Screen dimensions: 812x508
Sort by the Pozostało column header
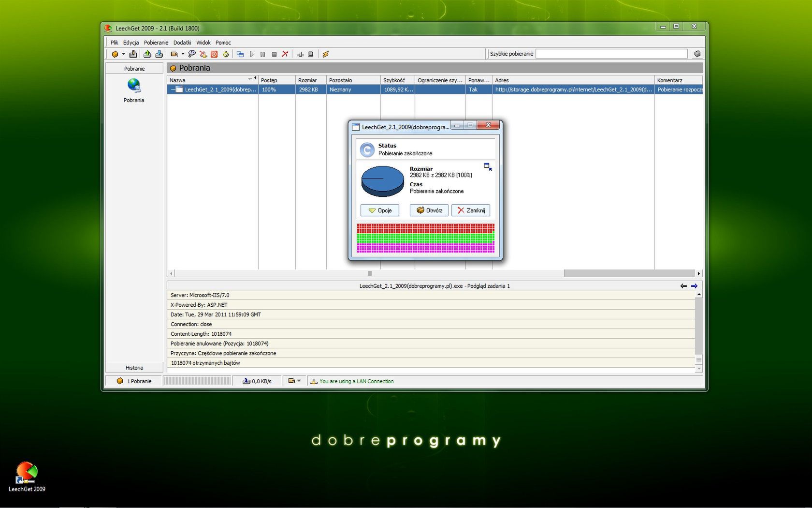click(x=353, y=80)
